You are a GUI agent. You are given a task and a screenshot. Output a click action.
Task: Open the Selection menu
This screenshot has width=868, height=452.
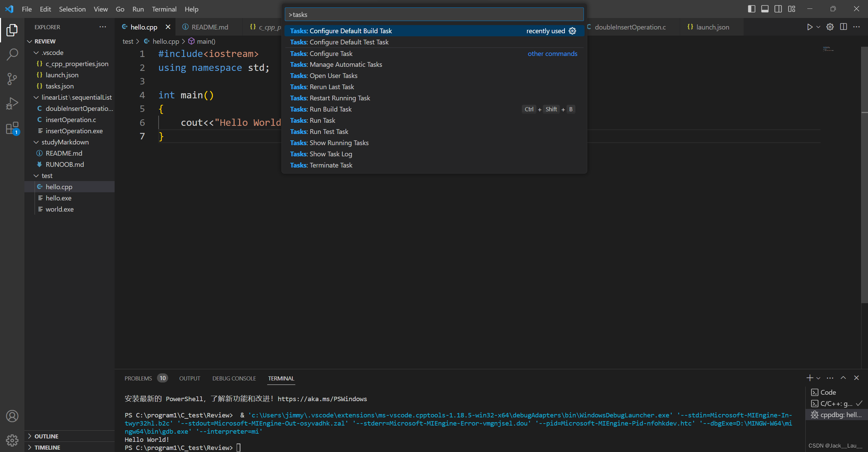(72, 9)
